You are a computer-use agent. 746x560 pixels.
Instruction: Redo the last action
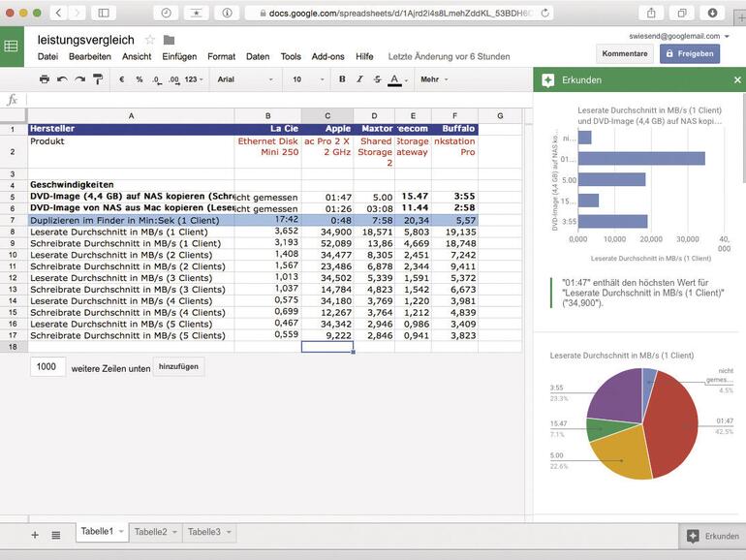(x=79, y=79)
